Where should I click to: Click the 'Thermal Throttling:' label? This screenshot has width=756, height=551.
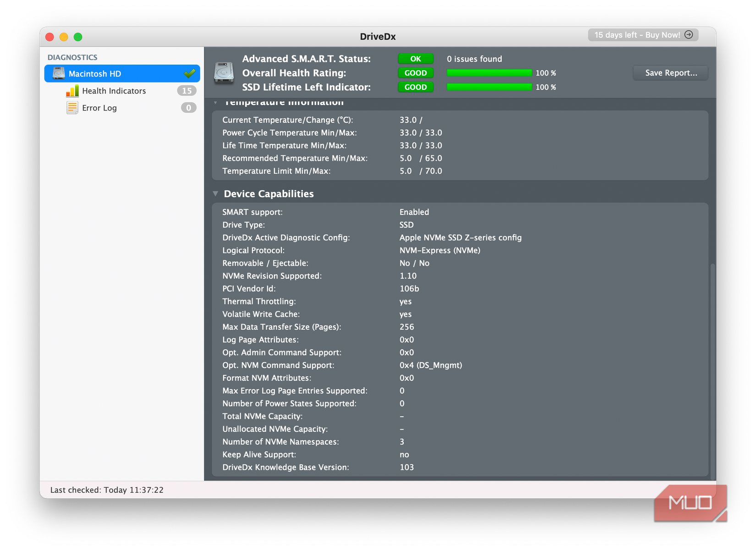259,302
